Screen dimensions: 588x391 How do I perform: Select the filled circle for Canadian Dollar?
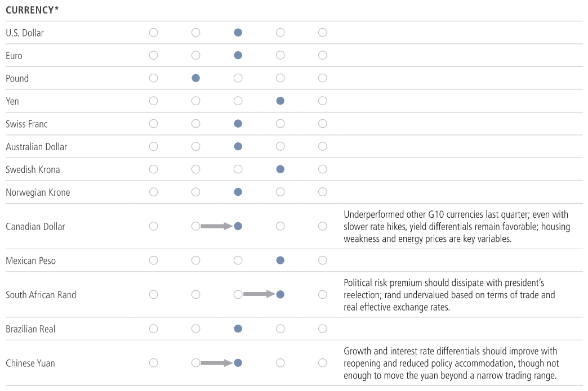click(238, 226)
